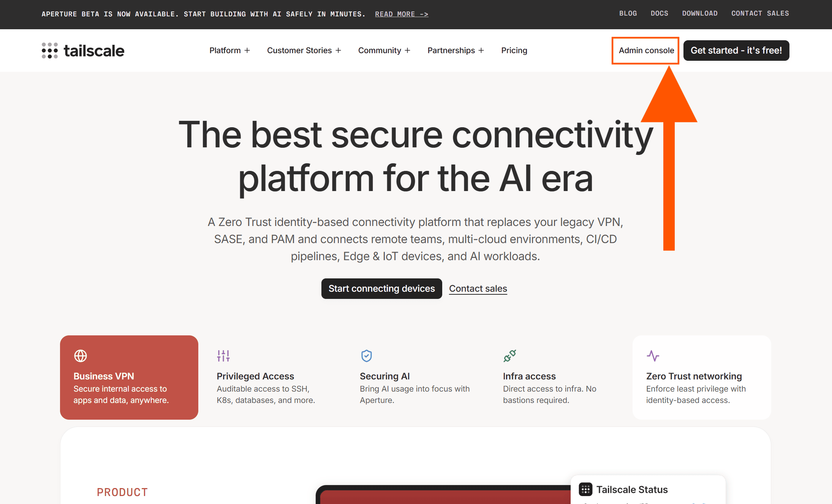
Task: Click the Contact sales link under the headline
Action: [x=478, y=289]
